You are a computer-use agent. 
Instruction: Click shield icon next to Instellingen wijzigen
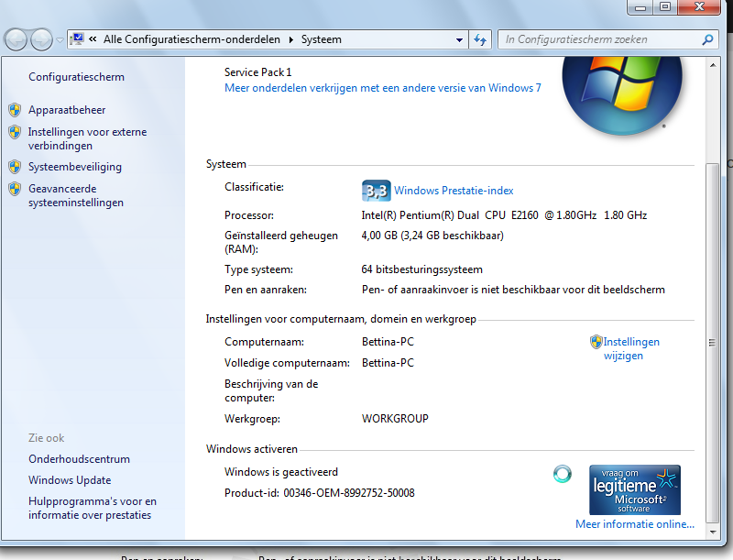pyautogui.click(x=596, y=342)
